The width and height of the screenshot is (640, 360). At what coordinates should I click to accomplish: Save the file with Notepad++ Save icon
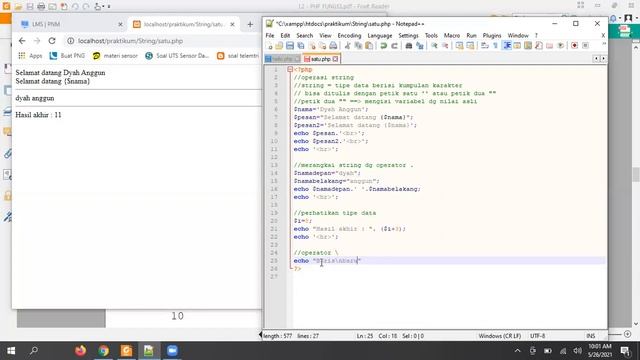(x=290, y=46)
